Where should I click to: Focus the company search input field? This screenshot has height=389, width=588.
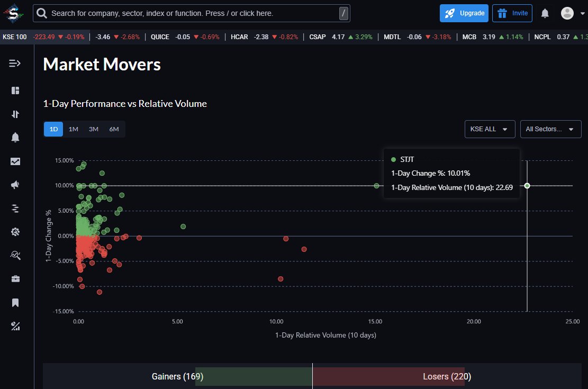coord(191,14)
